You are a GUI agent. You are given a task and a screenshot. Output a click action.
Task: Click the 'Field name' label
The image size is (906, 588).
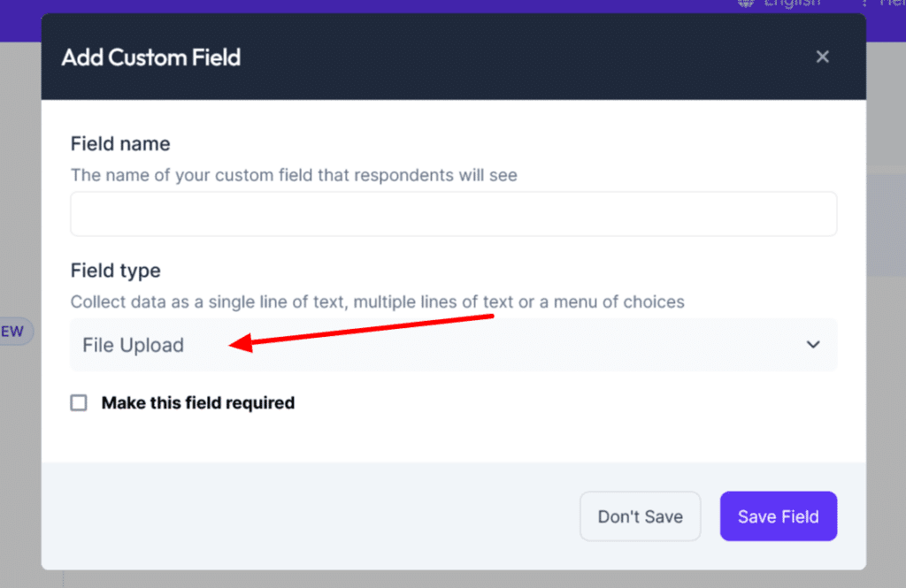point(120,143)
